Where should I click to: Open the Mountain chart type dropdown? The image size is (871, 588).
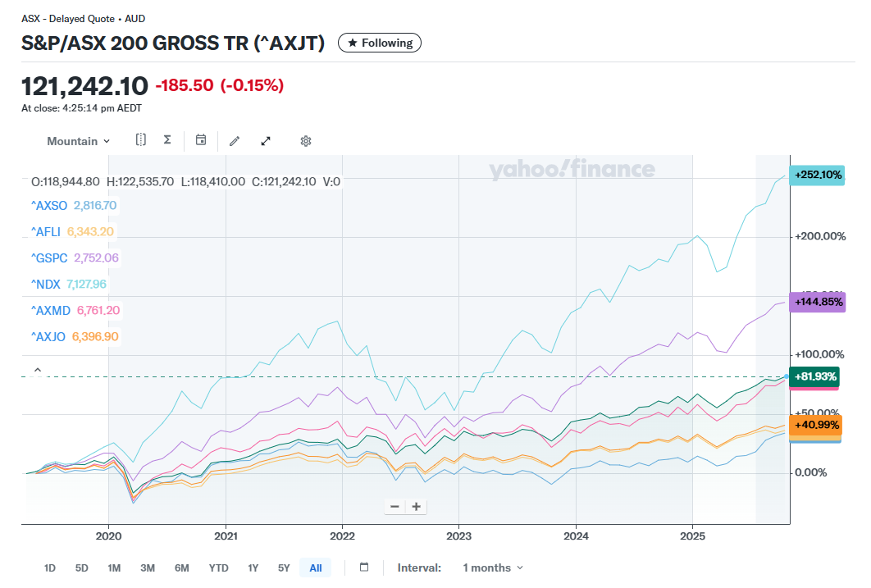pyautogui.click(x=78, y=141)
